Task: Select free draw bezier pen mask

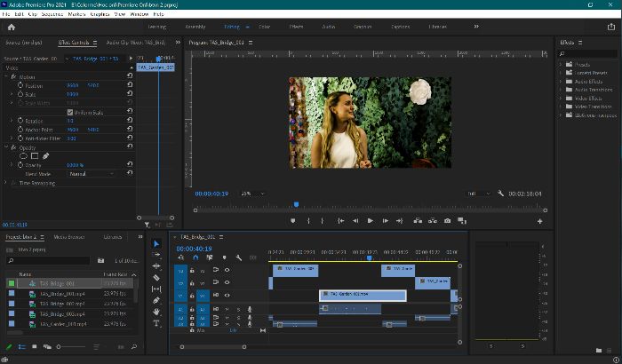Action: pos(45,156)
